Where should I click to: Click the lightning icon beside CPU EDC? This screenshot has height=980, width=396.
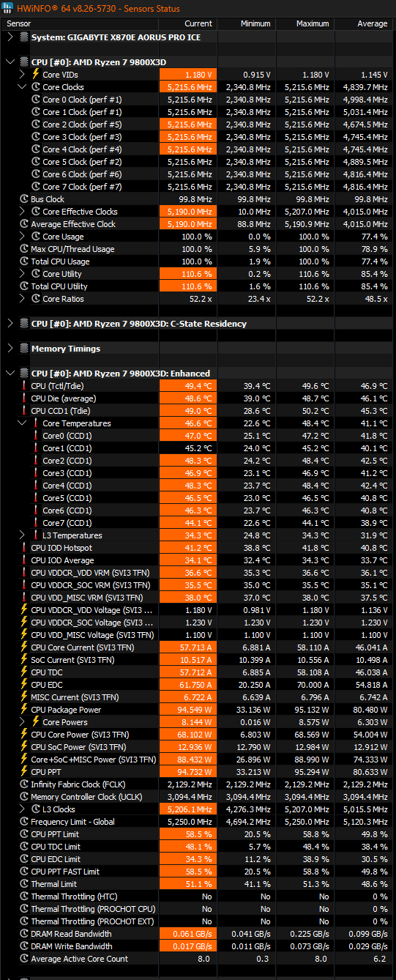pyautogui.click(x=23, y=685)
